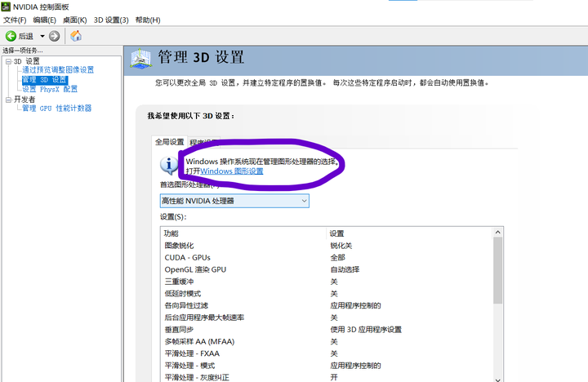Select the 三重缓冲 setting row

pos(326,282)
